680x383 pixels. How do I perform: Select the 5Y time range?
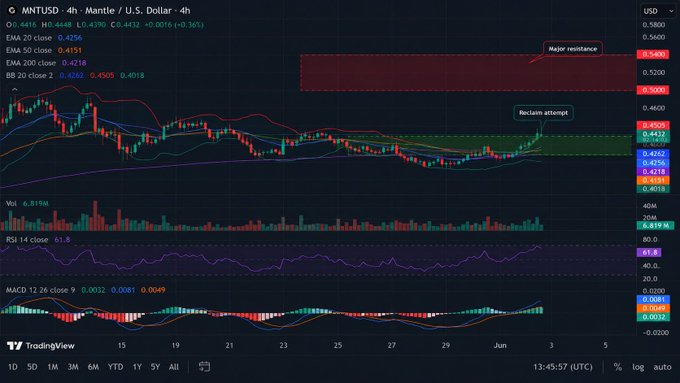[x=155, y=367]
